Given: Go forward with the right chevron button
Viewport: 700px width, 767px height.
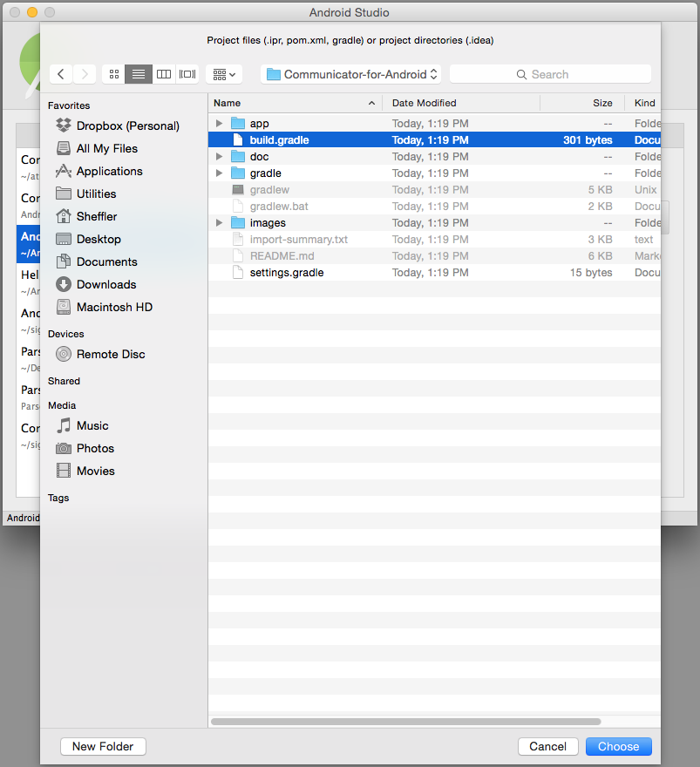Looking at the screenshot, I should [85, 74].
